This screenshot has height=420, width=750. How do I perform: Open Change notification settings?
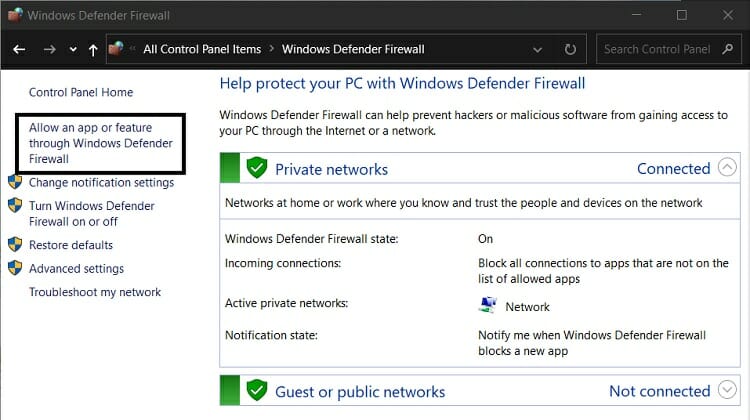tap(101, 183)
